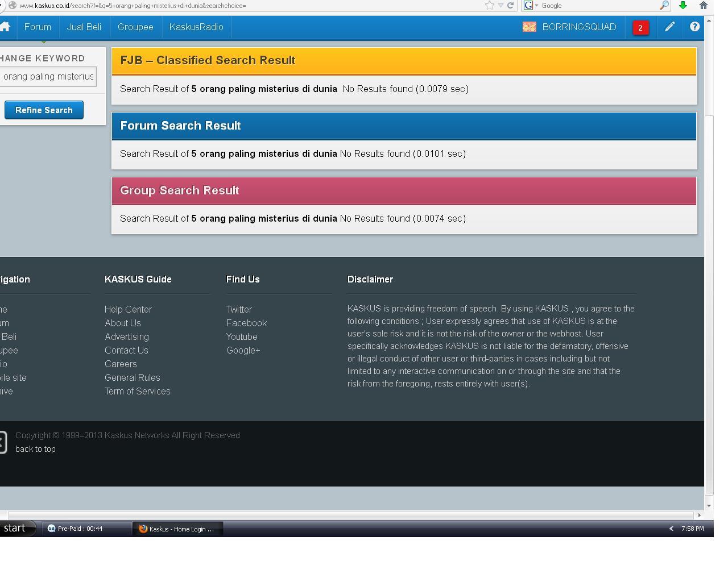
Task: Switch to Pre-Paid timer taskbar item
Action: (x=85, y=529)
